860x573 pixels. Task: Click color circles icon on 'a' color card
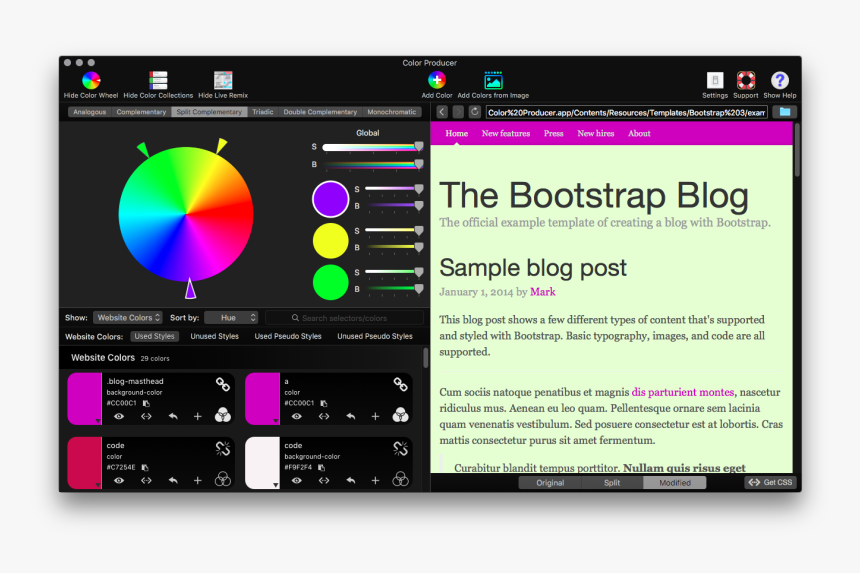[400, 416]
